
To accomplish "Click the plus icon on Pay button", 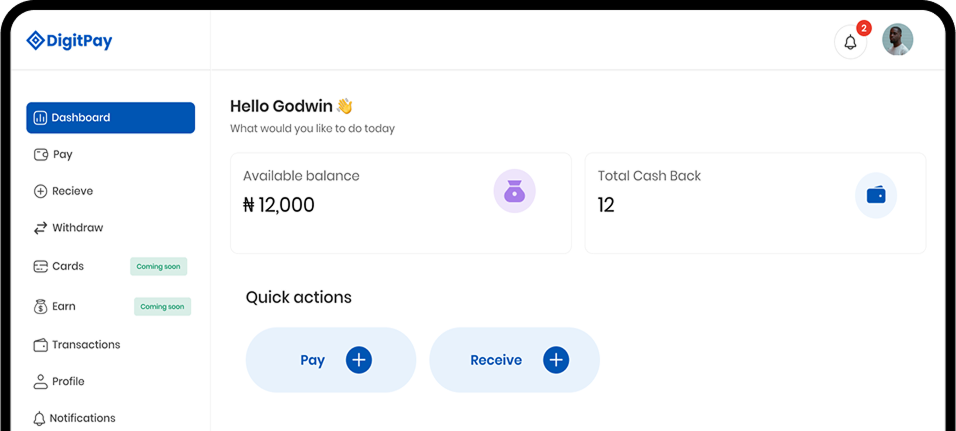I will point(359,360).
